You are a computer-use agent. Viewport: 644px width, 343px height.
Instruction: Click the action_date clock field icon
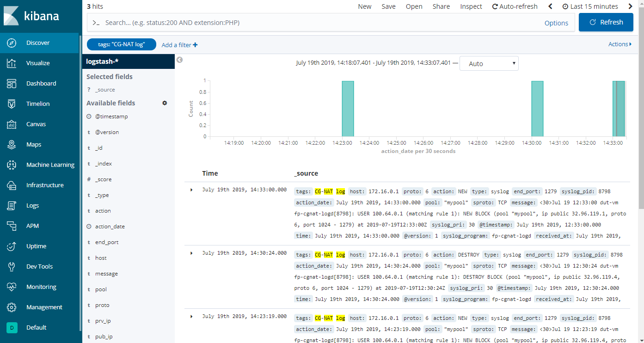click(x=89, y=227)
